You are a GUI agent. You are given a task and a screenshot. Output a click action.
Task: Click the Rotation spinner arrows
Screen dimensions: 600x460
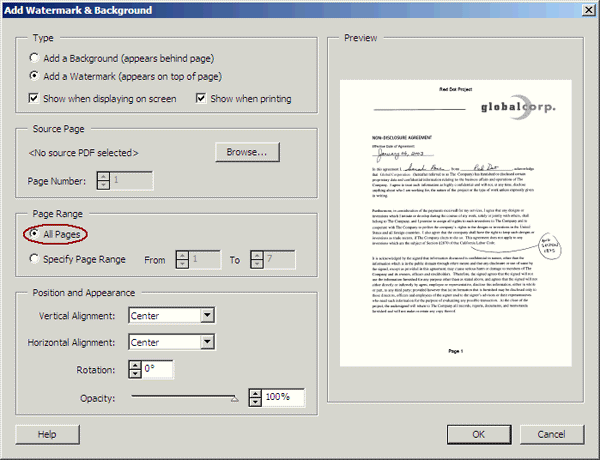tap(136, 369)
